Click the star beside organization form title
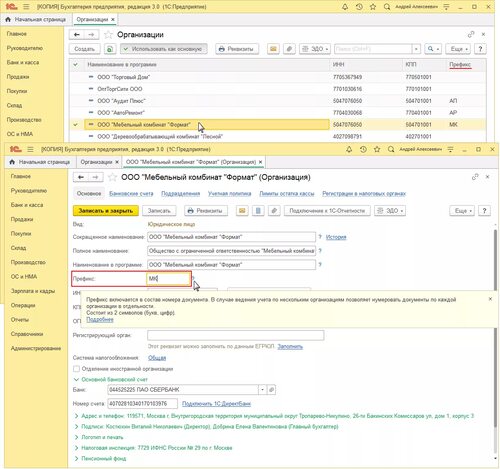The image size is (500, 469). click(112, 177)
